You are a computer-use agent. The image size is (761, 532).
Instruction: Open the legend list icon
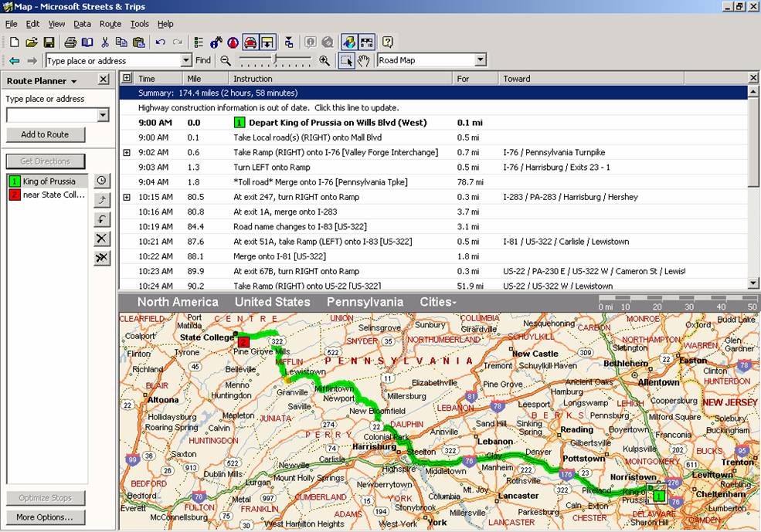199,42
